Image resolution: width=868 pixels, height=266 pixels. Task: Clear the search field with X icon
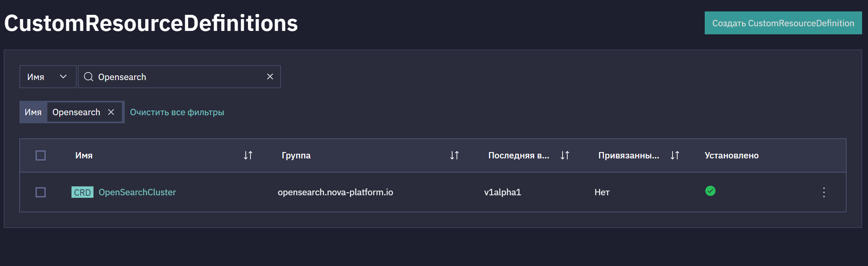tap(270, 77)
